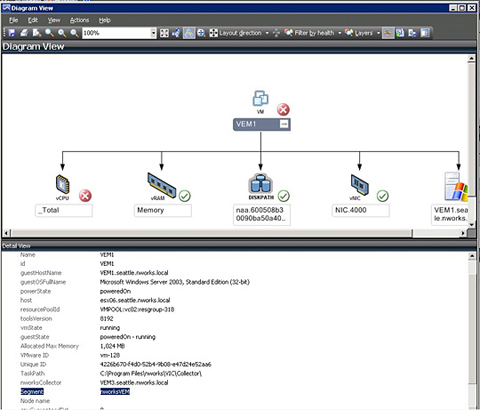Click the green check badge beside DISKPATH
Viewport: 480px width, 410px height.
pyautogui.click(x=284, y=196)
